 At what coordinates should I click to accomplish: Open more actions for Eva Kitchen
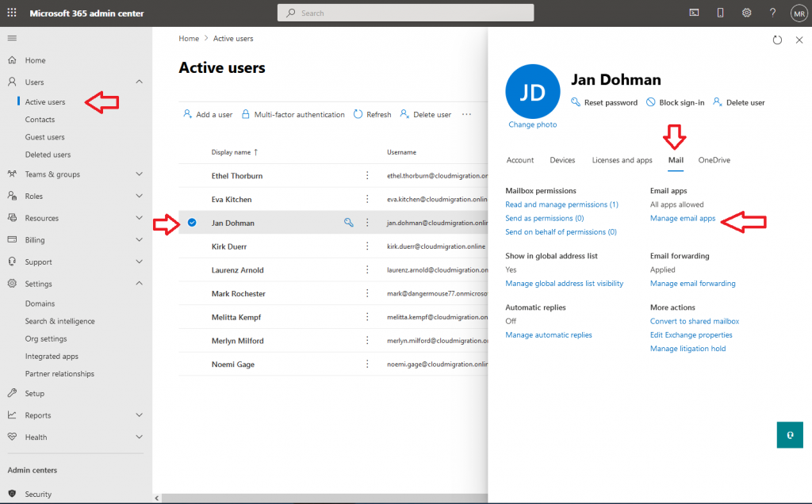coord(367,199)
